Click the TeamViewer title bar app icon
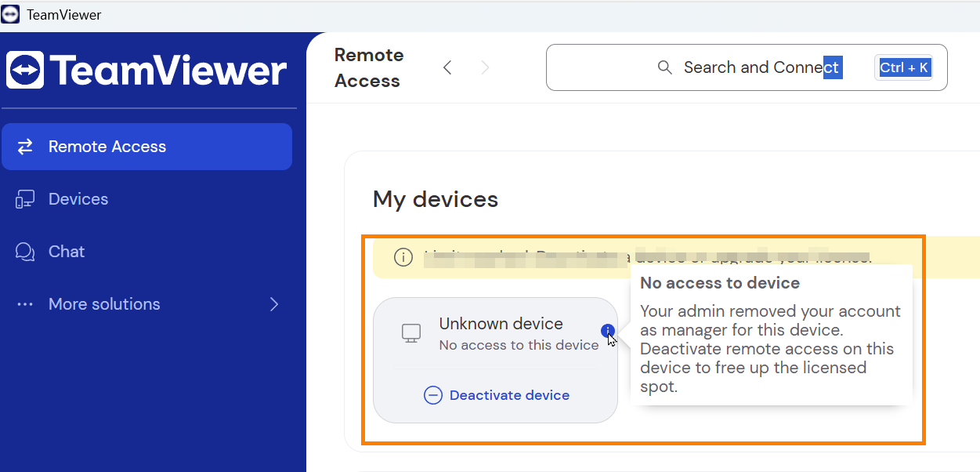This screenshot has width=980, height=472. coord(11,15)
